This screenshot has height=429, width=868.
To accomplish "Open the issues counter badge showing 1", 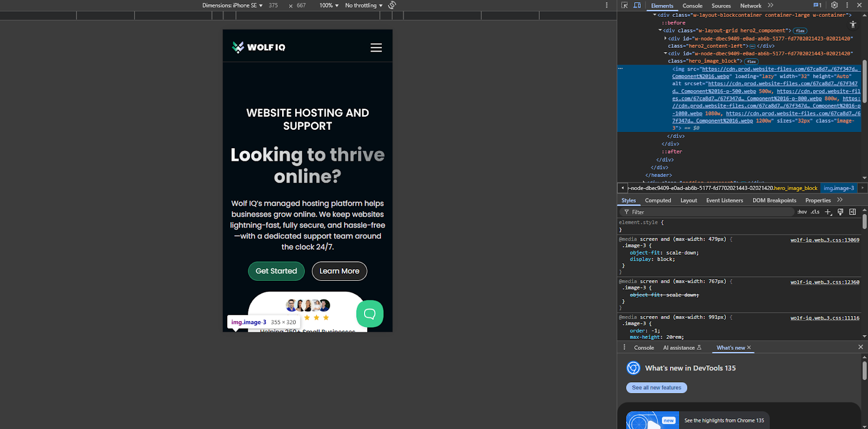I will 818,5.
